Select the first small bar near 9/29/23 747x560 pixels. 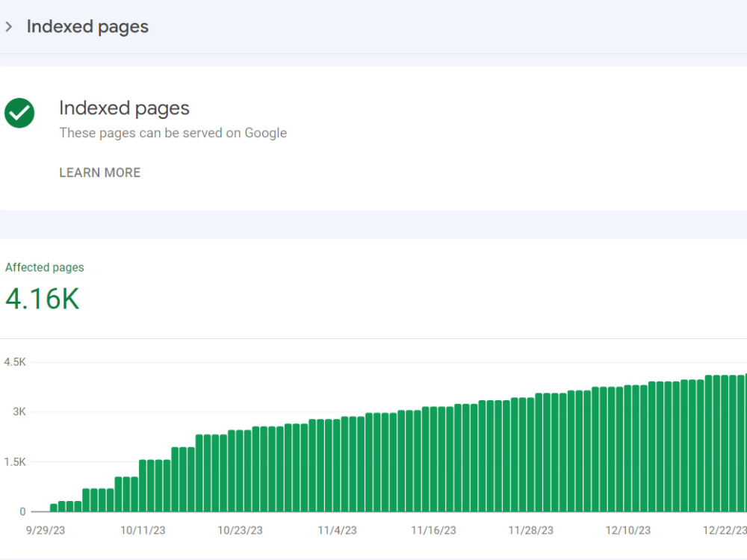(52, 508)
